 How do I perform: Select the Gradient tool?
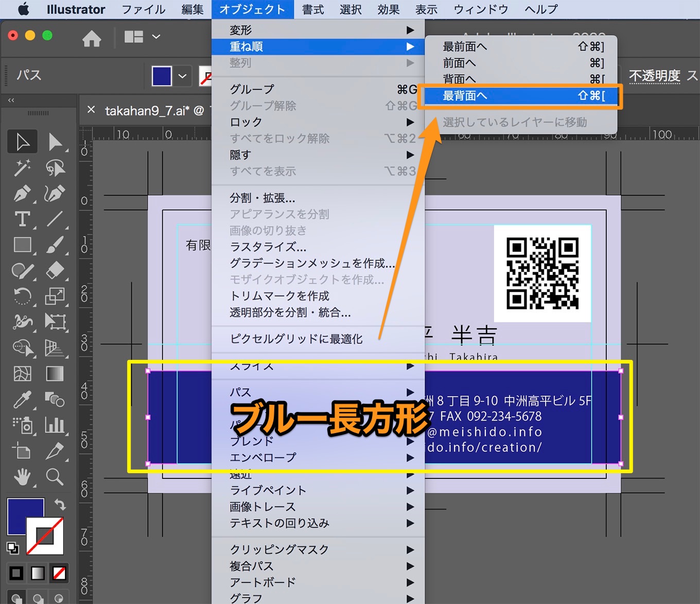[55, 373]
